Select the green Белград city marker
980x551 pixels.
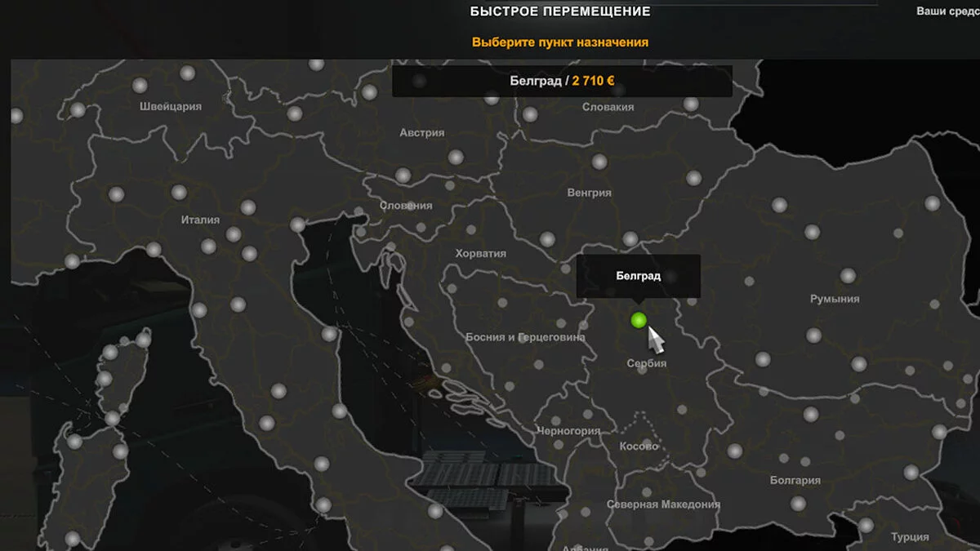coord(639,320)
